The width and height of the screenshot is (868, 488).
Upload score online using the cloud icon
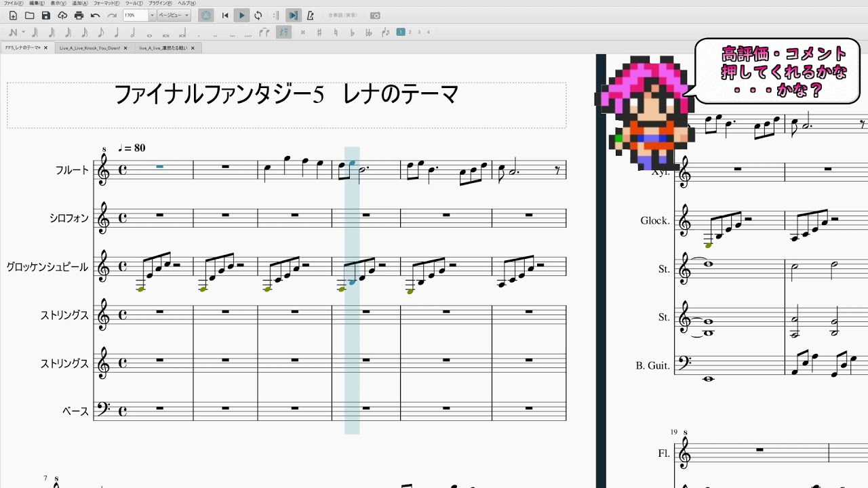pos(62,15)
